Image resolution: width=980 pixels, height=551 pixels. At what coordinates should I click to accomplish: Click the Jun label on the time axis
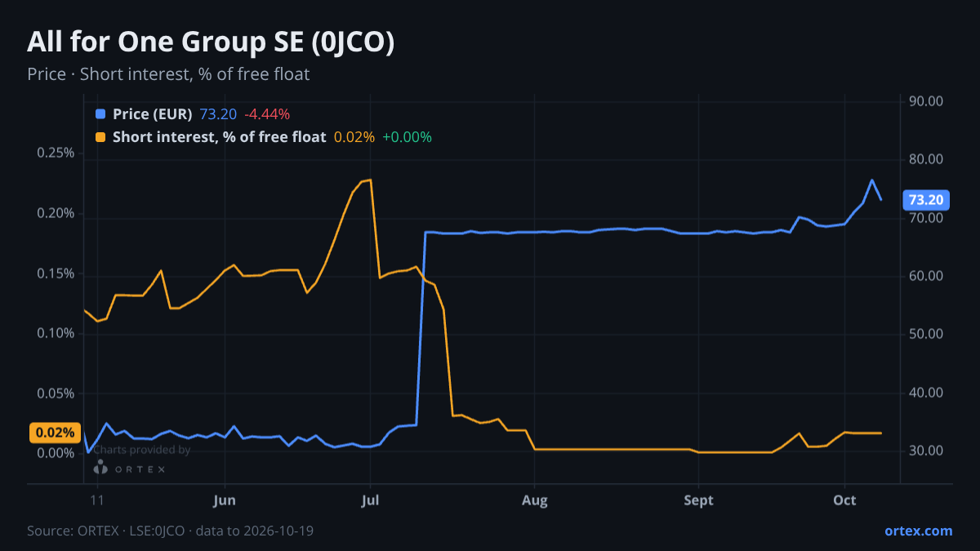[x=224, y=500]
